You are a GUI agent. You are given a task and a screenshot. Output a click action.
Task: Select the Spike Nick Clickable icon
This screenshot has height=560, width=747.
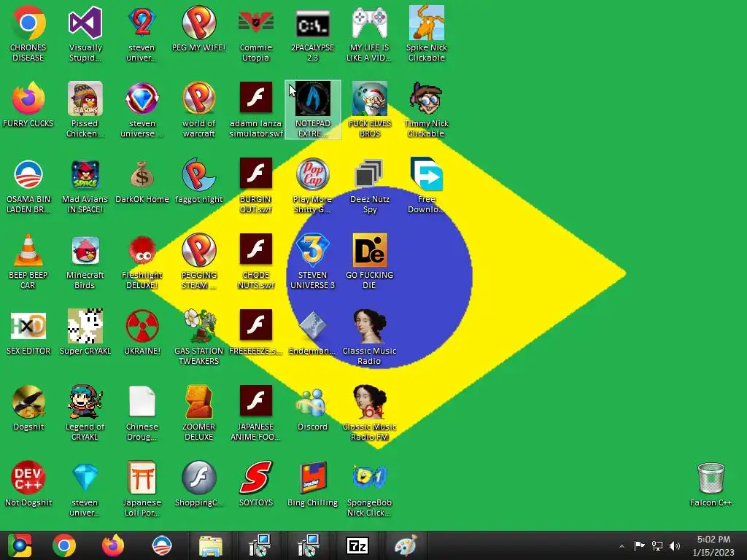click(426, 34)
